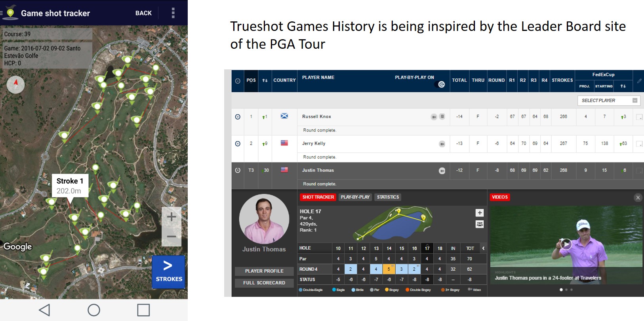Click the Jerry Kelly player name
Screen dimensions: 644x321
click(314, 143)
